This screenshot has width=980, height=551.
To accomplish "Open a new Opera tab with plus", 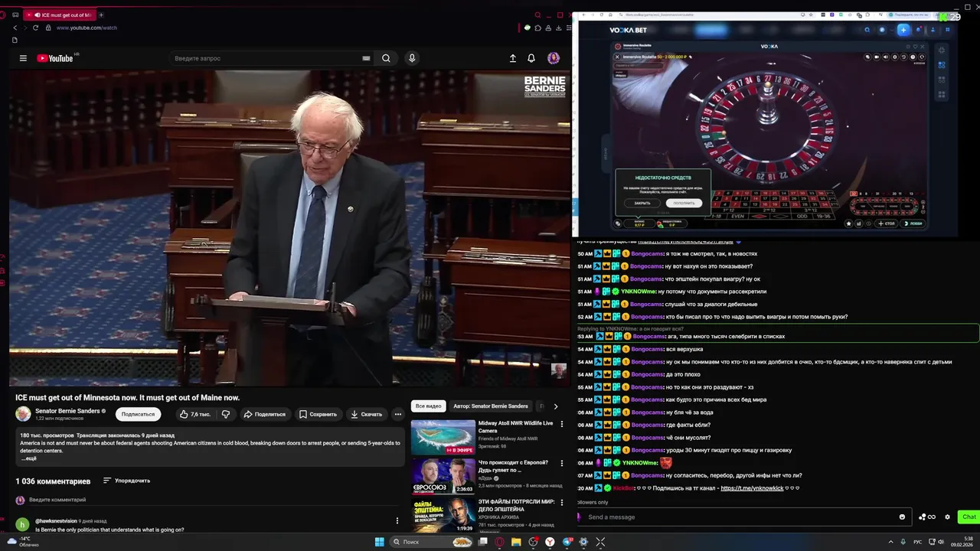I will tap(101, 15).
